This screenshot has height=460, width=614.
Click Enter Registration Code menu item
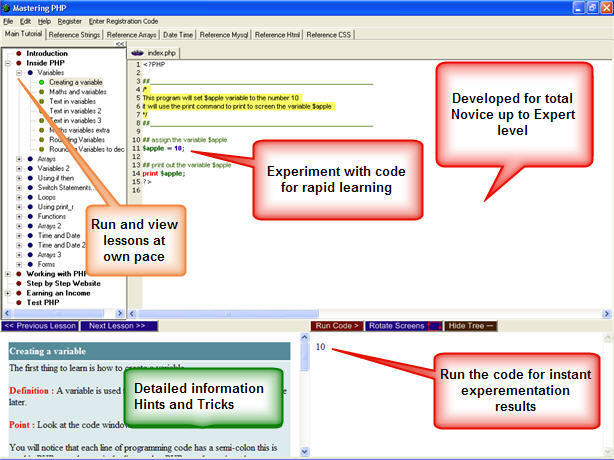(x=123, y=21)
